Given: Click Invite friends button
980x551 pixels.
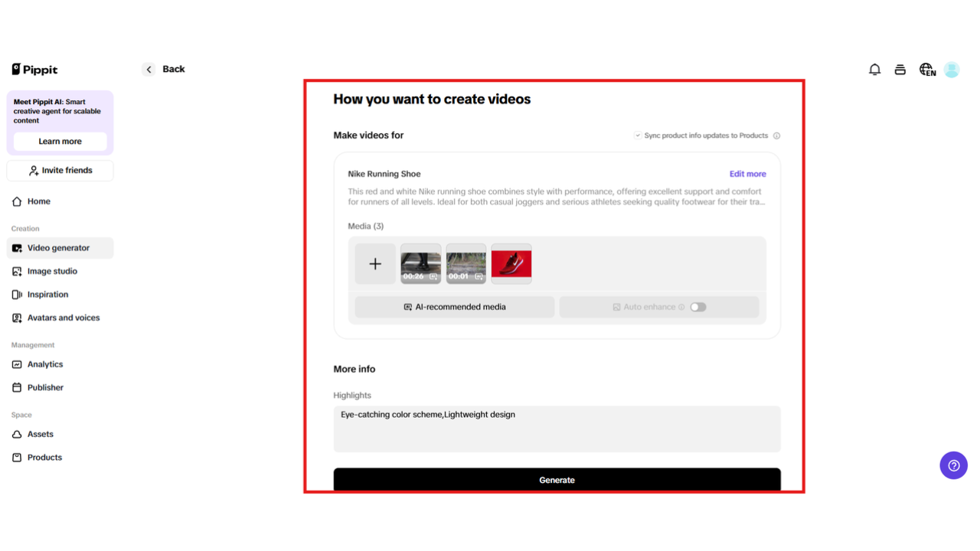Looking at the screenshot, I should (x=60, y=171).
